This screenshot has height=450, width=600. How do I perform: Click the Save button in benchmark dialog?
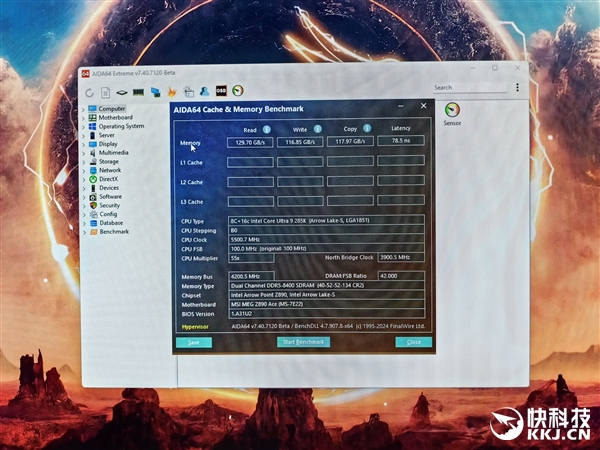193,342
